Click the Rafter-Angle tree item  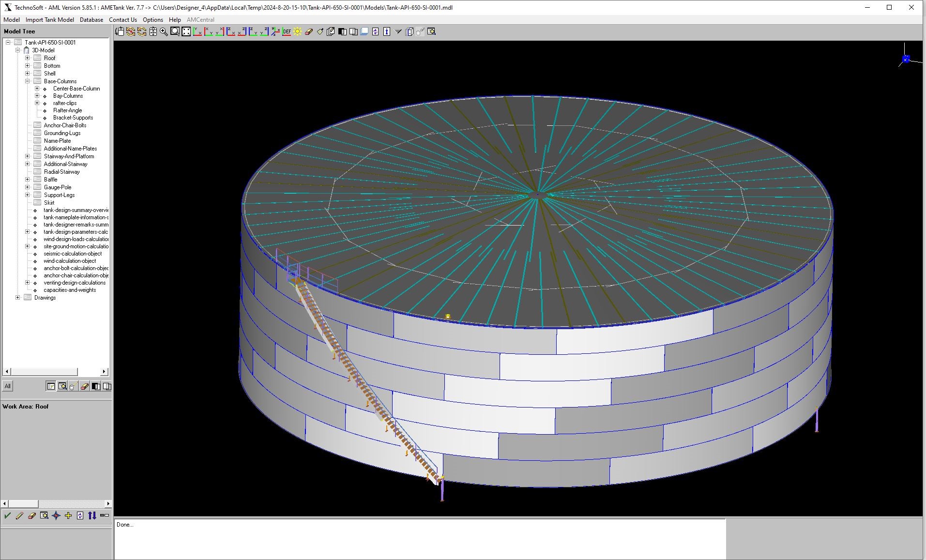pyautogui.click(x=67, y=110)
